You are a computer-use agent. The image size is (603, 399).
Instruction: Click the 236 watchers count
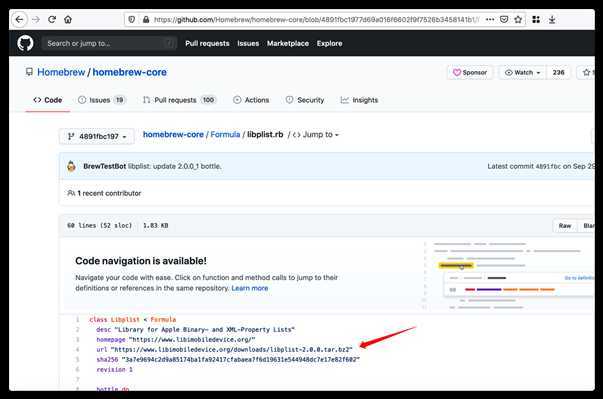point(558,72)
